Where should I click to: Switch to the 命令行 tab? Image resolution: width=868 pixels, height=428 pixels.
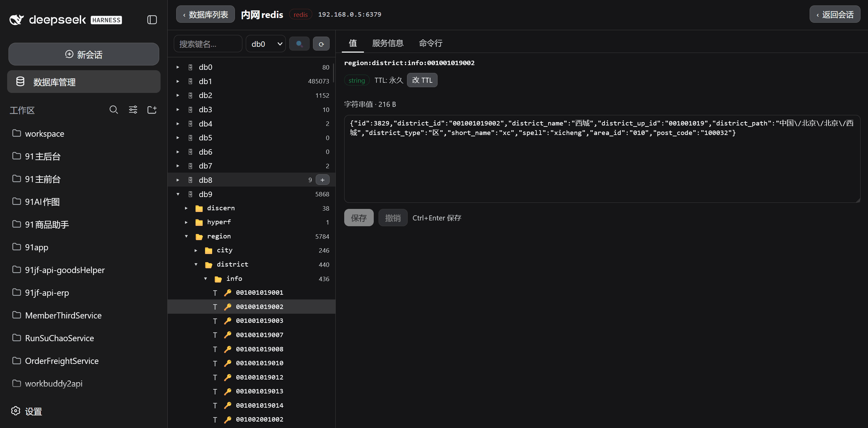tap(430, 43)
